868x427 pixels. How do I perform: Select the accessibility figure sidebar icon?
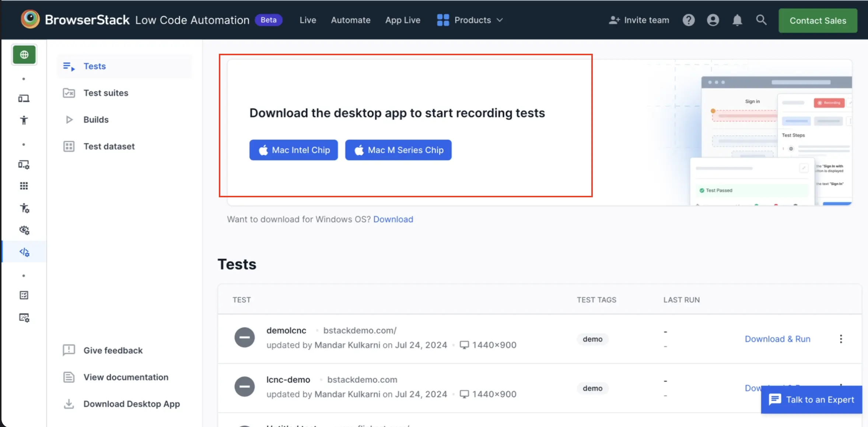point(24,120)
